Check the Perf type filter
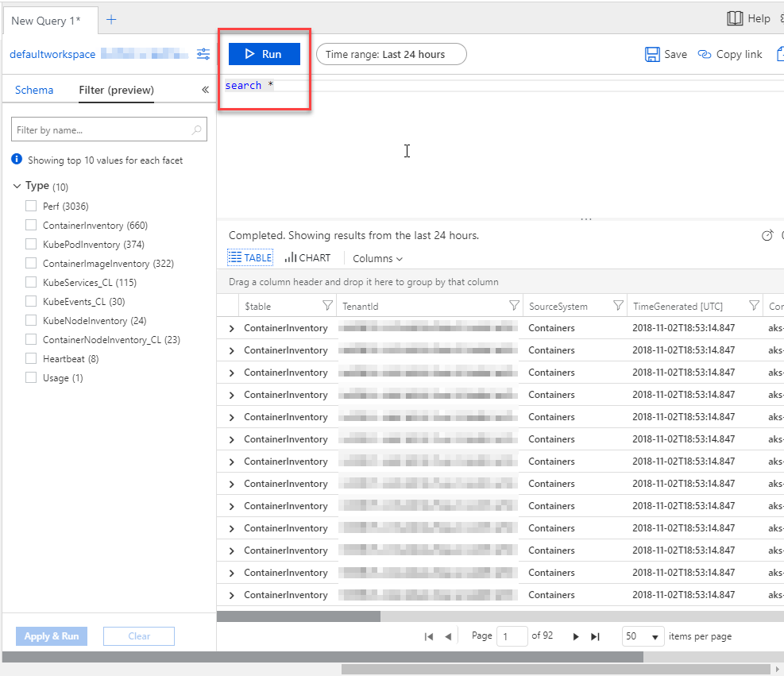The width and height of the screenshot is (784, 676). click(x=32, y=206)
